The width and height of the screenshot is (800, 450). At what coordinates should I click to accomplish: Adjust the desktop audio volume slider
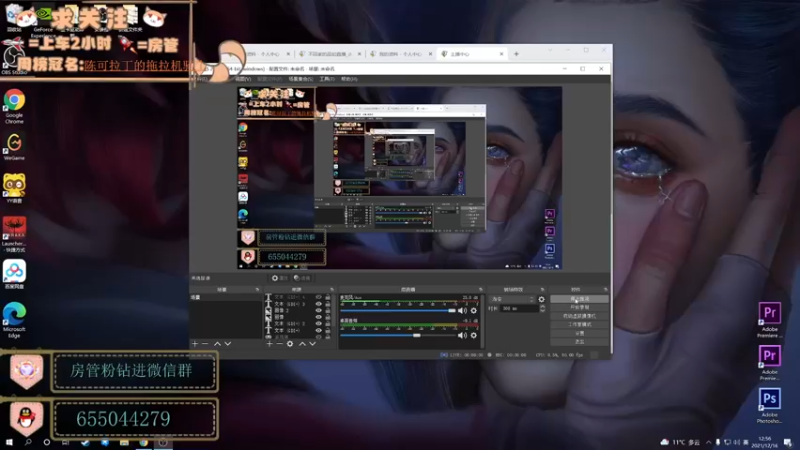click(x=398, y=335)
